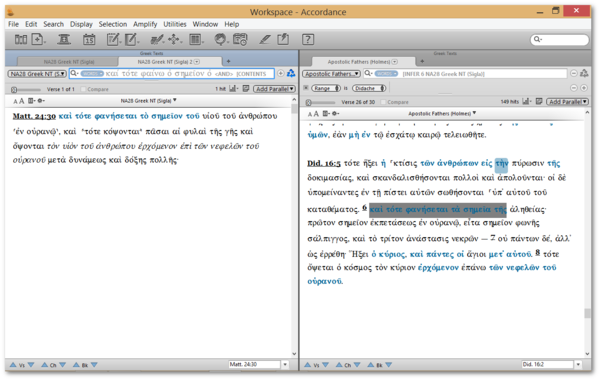Click the recycle-style search icon in Apostolic Fathers pane
The height and width of the screenshot is (380, 600).
[x=584, y=73]
